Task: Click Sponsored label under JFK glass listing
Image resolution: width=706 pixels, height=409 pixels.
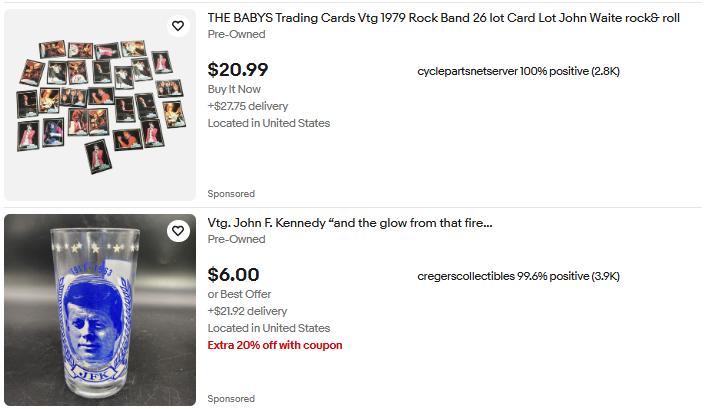Action: pos(231,399)
